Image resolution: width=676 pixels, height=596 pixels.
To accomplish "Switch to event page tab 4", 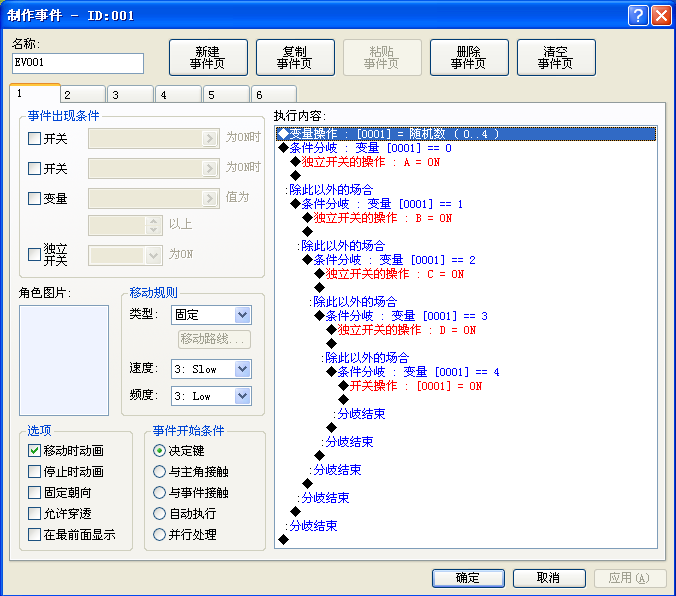I will click(179, 94).
